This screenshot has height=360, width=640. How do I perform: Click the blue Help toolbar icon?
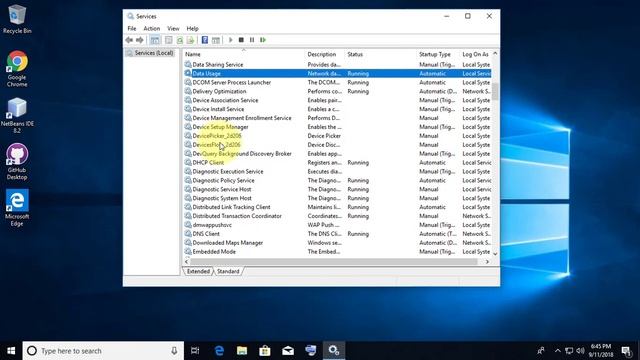pyautogui.click(x=205, y=40)
